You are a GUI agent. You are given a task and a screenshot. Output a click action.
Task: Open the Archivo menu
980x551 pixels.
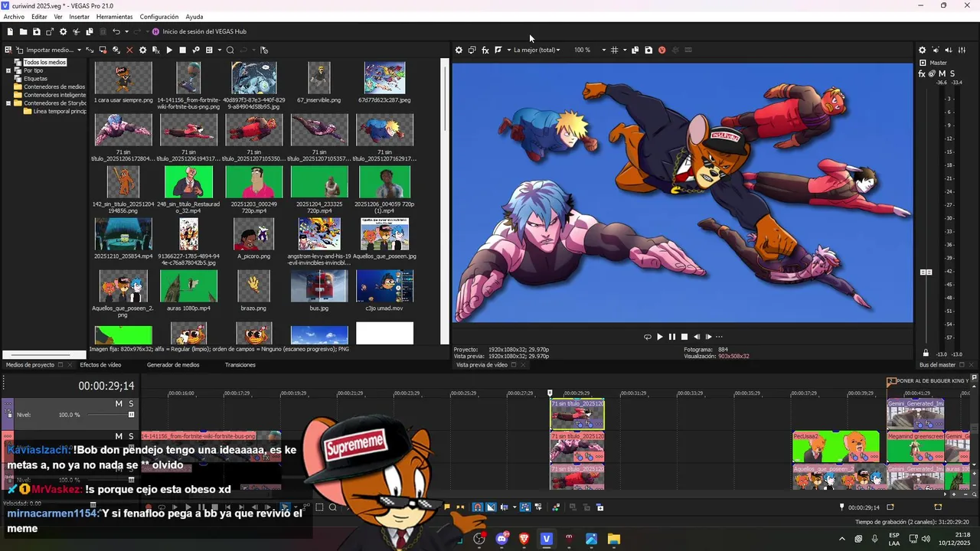[x=14, y=17]
